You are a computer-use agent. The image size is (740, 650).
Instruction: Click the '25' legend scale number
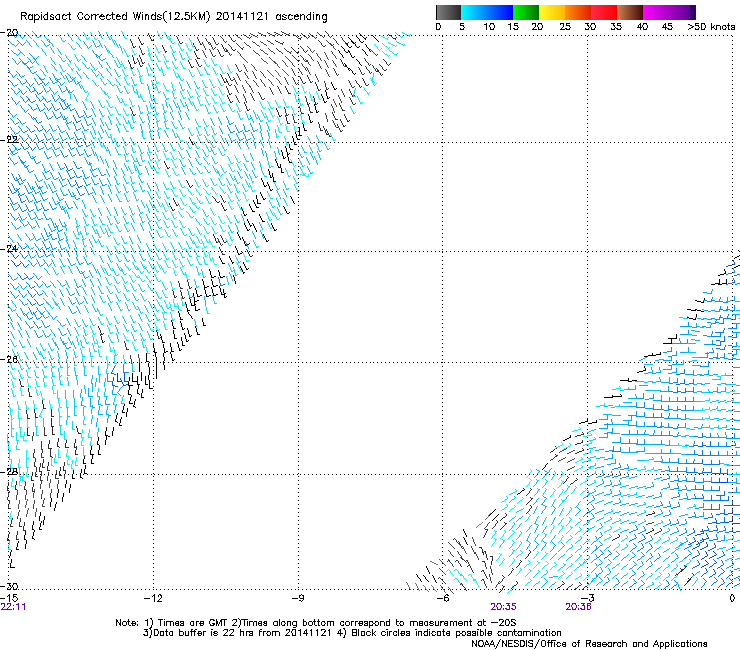coord(565,27)
